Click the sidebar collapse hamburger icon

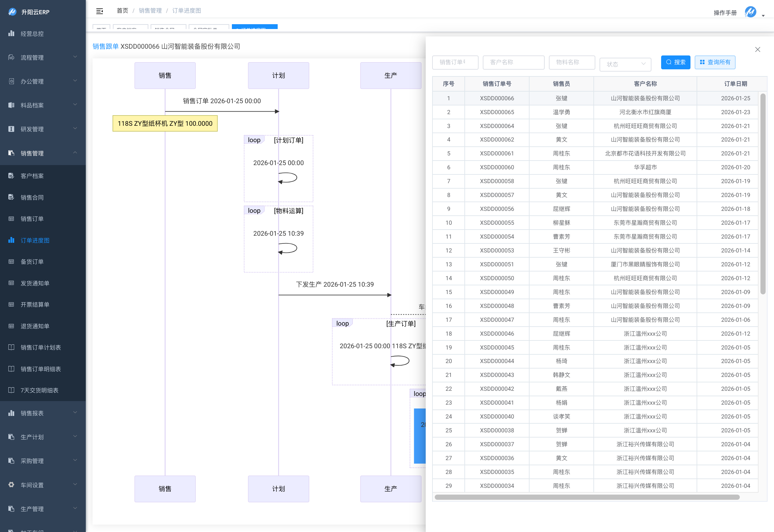[99, 11]
